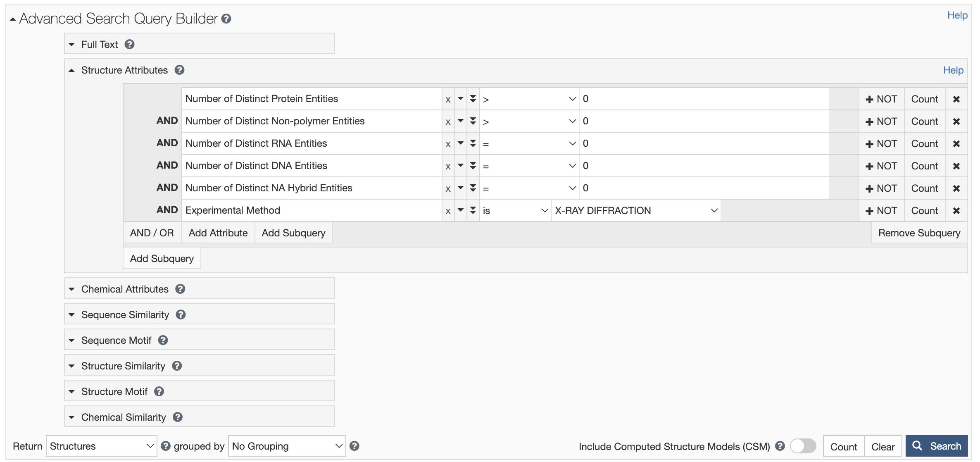Screen dimensions: 980x462
Task: Open the Return Structures dropdown
Action: click(x=101, y=446)
